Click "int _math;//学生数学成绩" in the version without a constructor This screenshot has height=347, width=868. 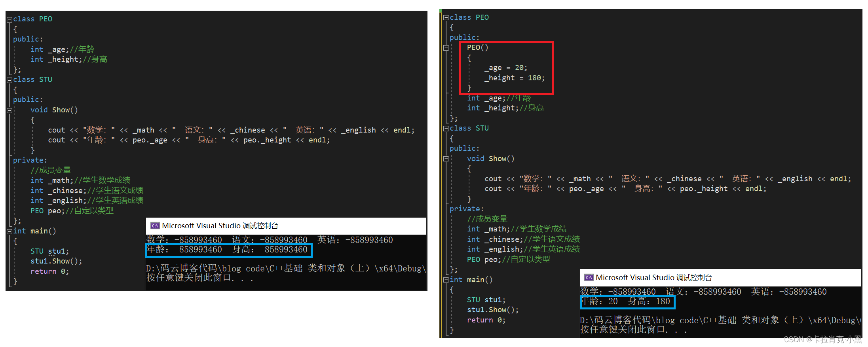pos(80,180)
